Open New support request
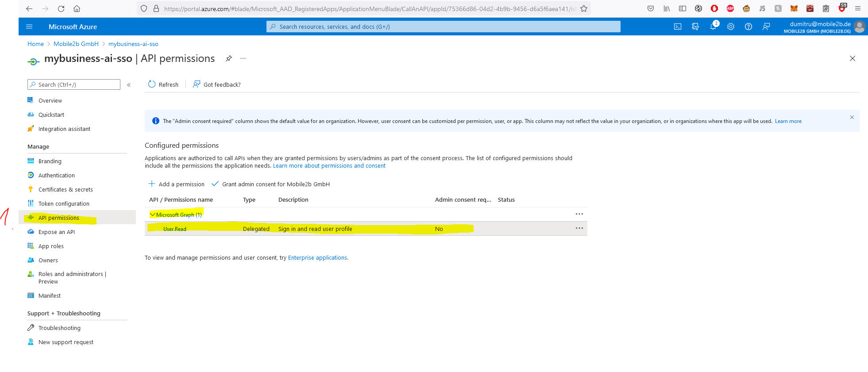The height and width of the screenshot is (372, 868). pos(66,342)
